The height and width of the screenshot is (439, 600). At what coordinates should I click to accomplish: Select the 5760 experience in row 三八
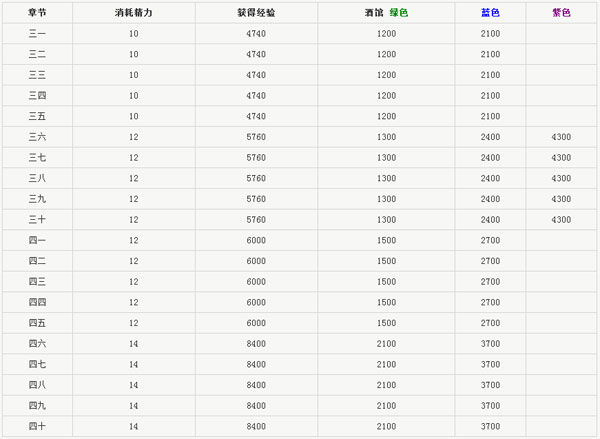click(256, 178)
